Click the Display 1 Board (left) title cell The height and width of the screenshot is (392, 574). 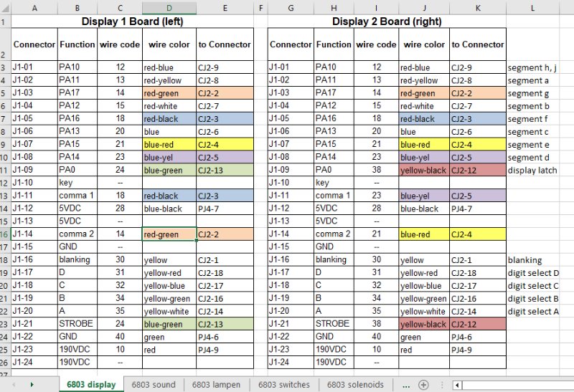[x=132, y=21]
